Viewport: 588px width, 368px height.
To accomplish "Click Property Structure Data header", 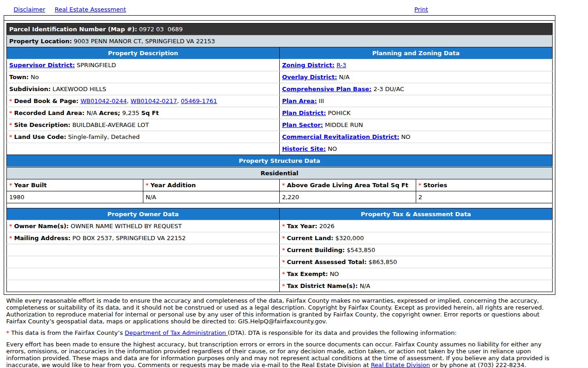I will click(279, 161).
